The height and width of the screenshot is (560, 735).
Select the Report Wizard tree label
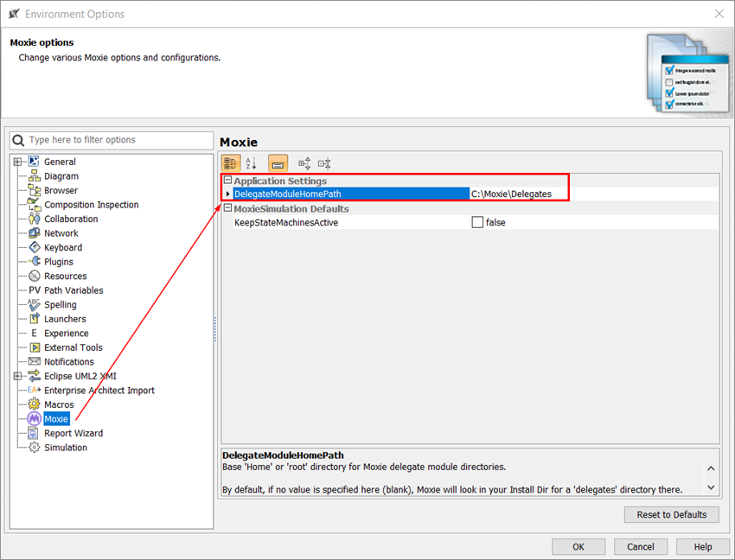pyautogui.click(x=73, y=433)
